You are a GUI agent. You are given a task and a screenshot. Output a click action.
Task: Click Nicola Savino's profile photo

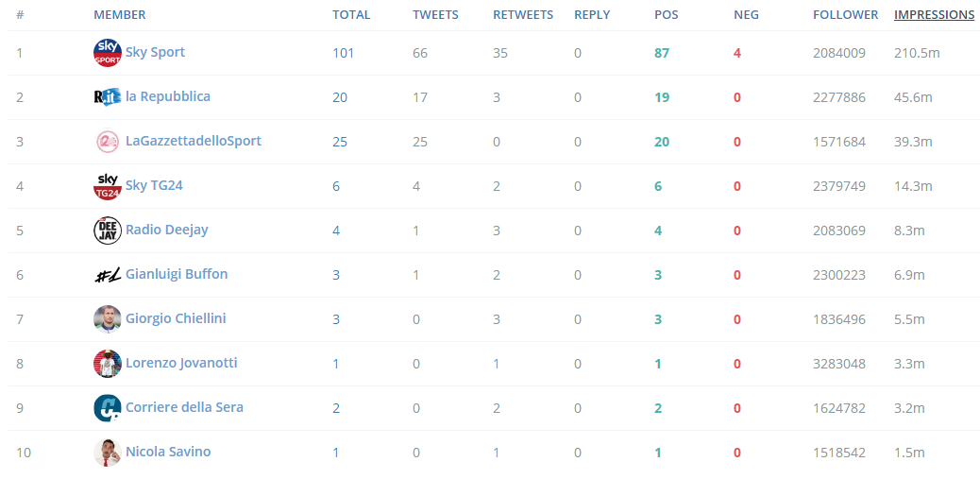107,453
